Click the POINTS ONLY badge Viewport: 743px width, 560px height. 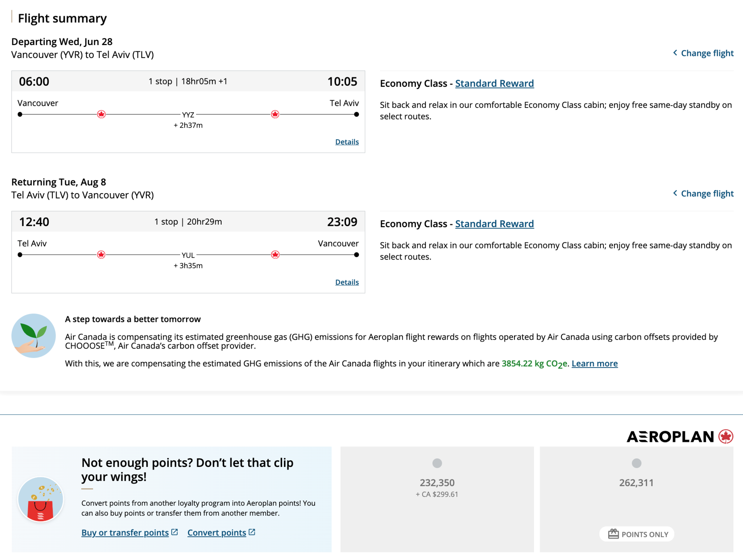(x=637, y=534)
